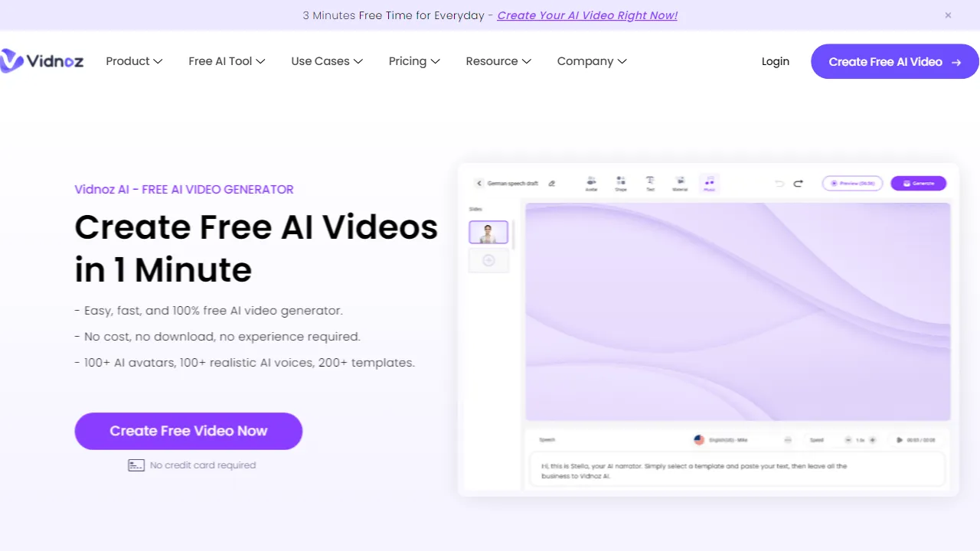The height and width of the screenshot is (551, 980).
Task: Click the undo arrow in the editor
Action: (779, 184)
